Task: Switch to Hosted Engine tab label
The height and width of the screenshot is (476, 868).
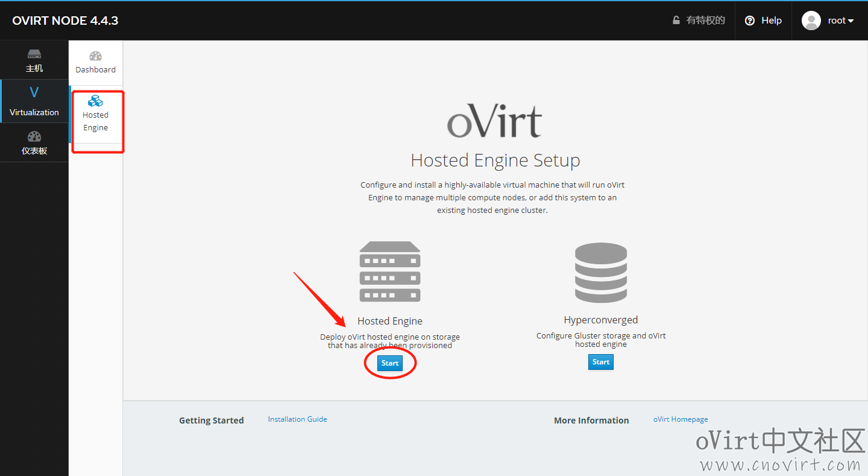Action: (x=95, y=121)
